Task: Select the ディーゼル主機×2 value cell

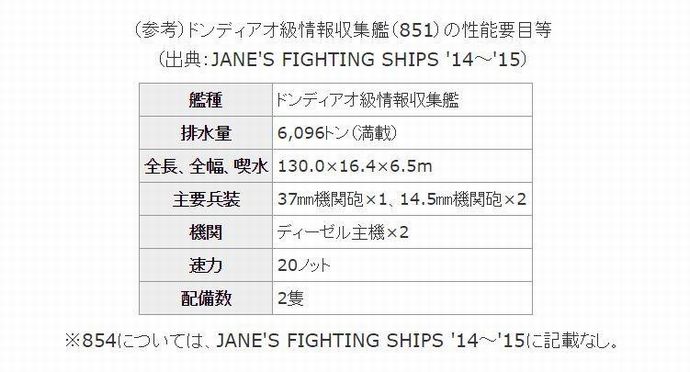Action: click(402, 232)
